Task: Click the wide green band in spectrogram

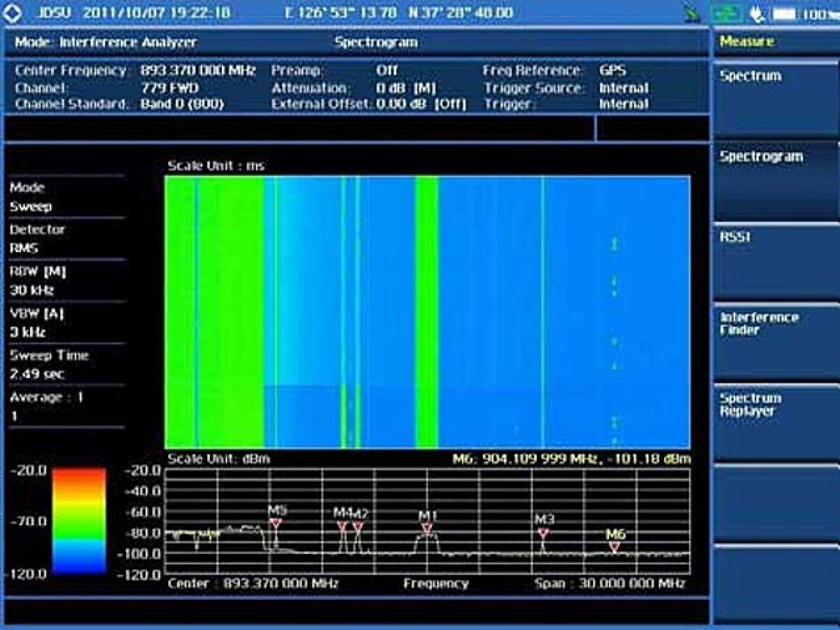Action: 215,312
